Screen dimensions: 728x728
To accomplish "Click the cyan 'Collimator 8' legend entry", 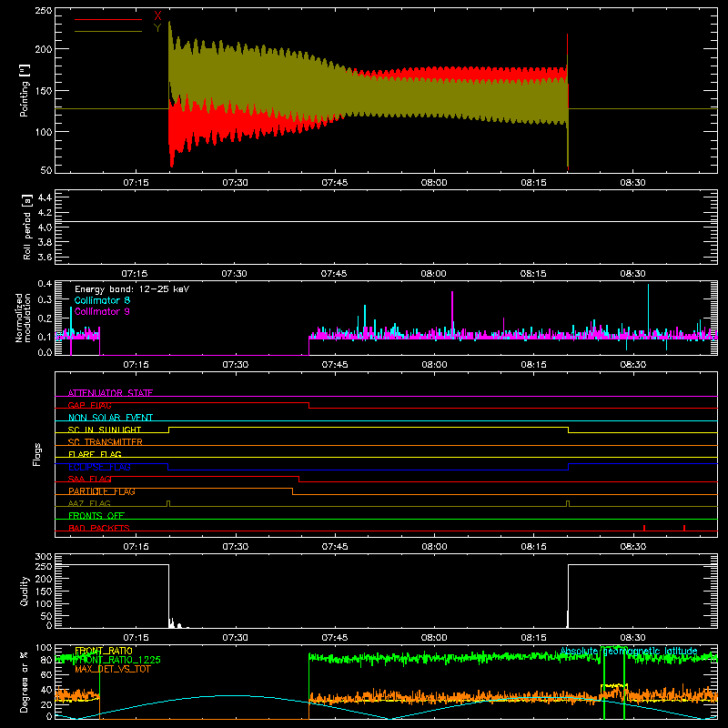I will tap(102, 300).
